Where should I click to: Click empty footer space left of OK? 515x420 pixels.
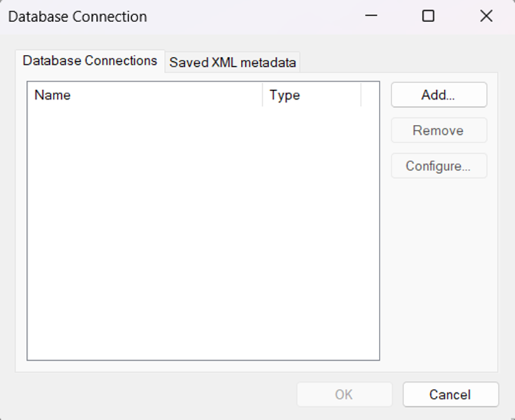(x=158, y=395)
